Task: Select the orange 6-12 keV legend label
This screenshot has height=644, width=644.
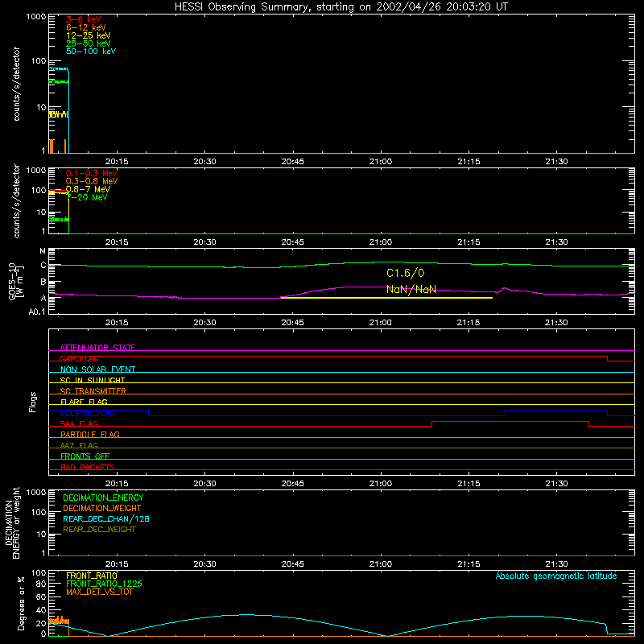Action: pos(86,27)
